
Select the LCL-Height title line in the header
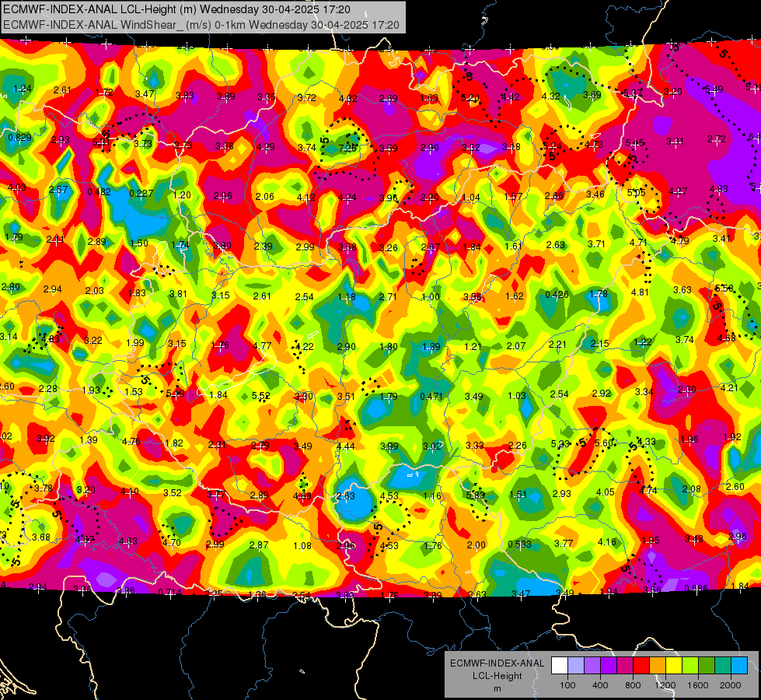click(x=176, y=9)
